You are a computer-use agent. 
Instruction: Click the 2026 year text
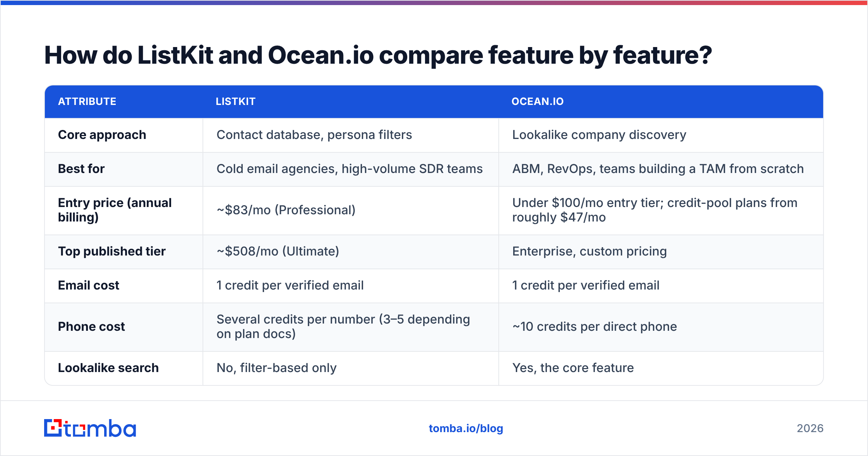click(810, 428)
